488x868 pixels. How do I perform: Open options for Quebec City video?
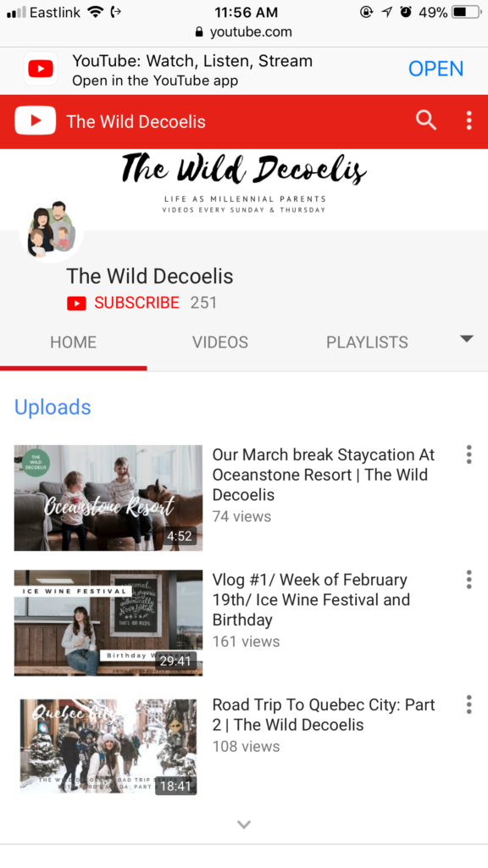[x=469, y=704]
